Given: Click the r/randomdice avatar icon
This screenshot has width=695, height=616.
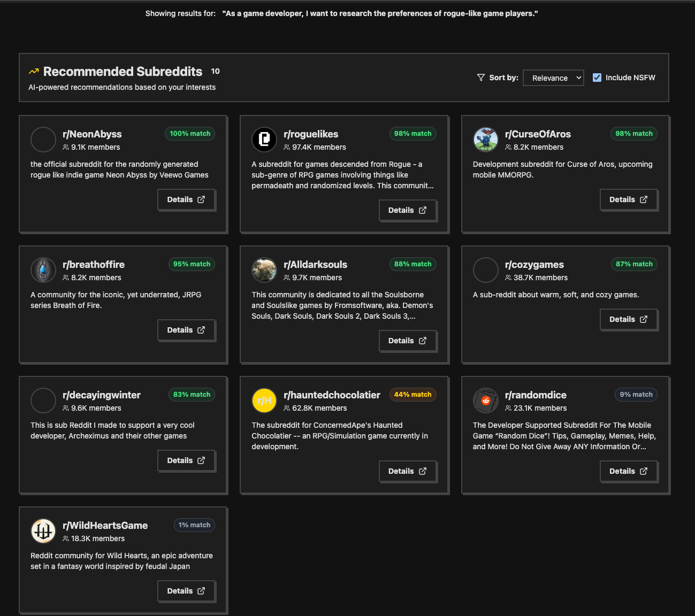Looking at the screenshot, I should tap(485, 401).
